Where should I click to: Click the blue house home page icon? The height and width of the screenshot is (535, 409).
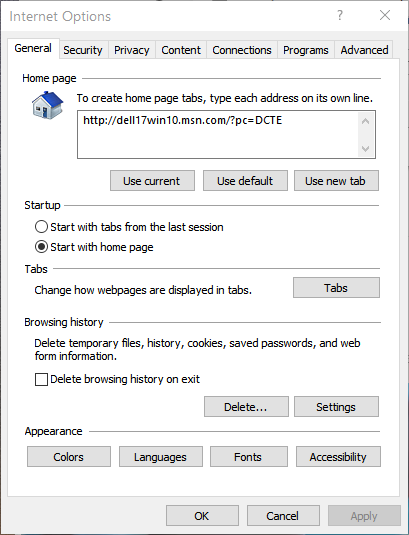[48, 105]
